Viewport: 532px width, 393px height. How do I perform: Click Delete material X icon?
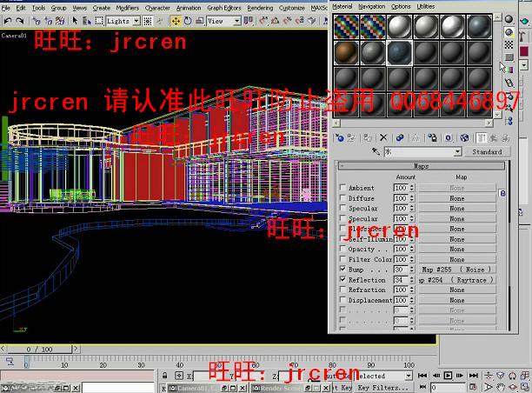coord(383,137)
